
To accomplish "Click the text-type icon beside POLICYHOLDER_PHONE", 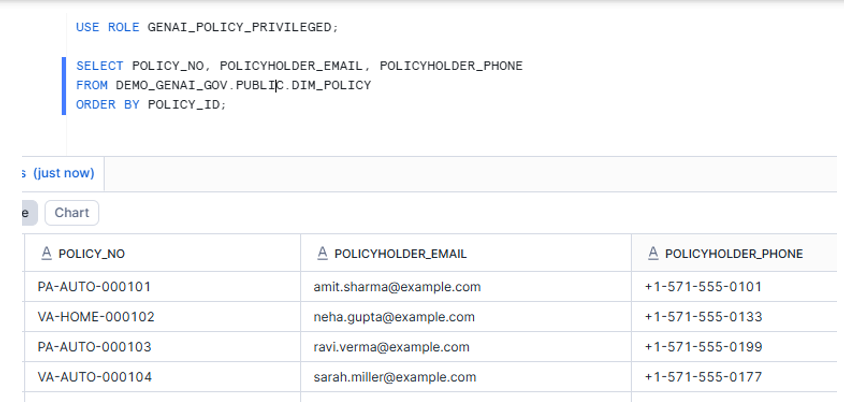I will point(653,254).
